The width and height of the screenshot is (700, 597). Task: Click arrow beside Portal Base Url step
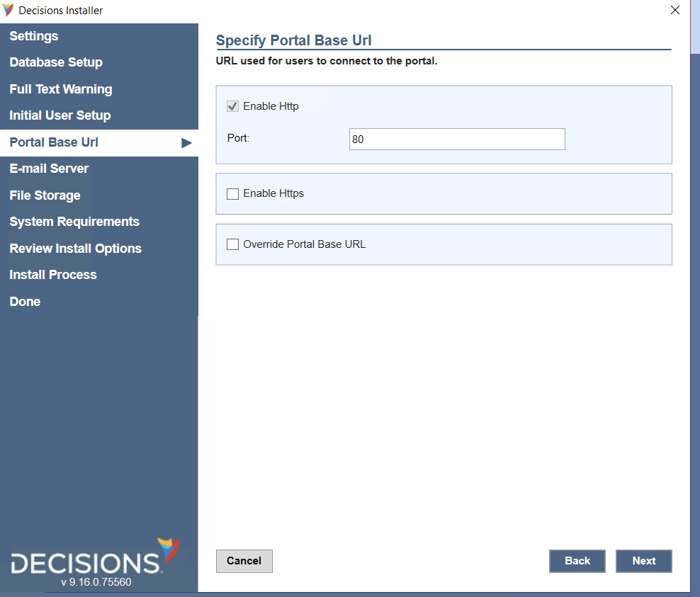click(186, 142)
